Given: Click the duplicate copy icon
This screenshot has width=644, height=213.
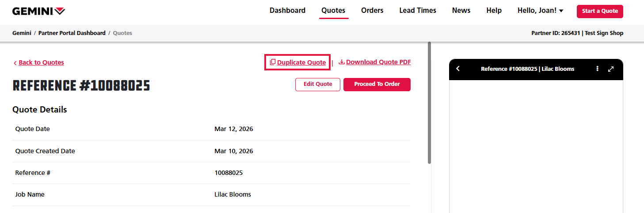Looking at the screenshot, I should coord(273,62).
